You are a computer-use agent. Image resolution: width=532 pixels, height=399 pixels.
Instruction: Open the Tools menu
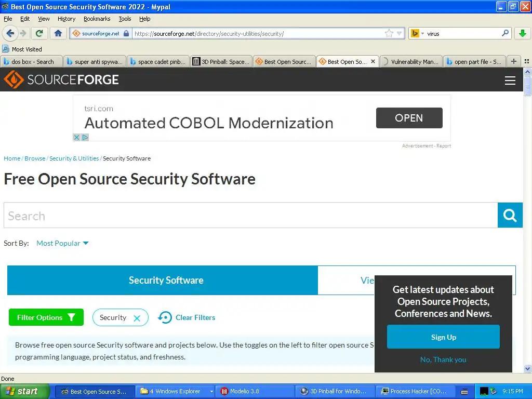[x=125, y=19]
